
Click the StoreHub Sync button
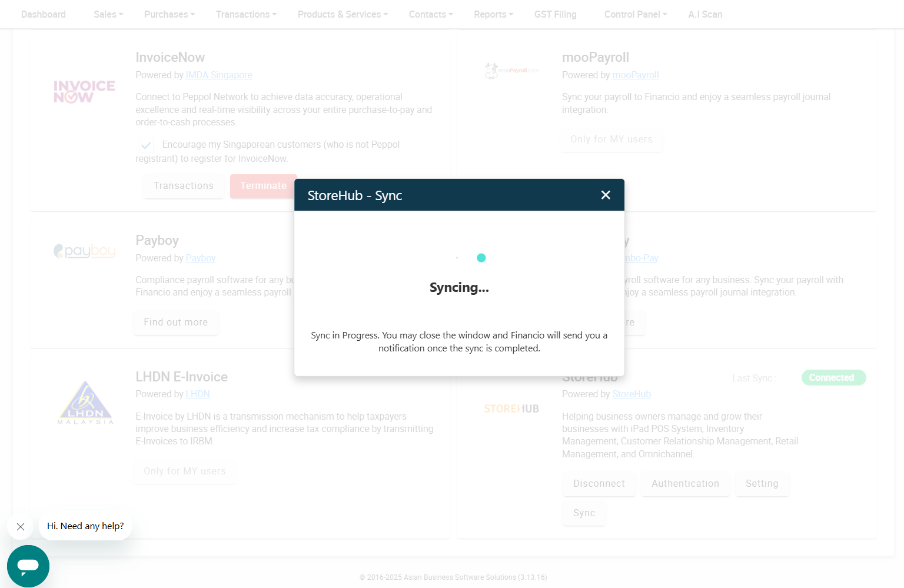(x=584, y=513)
